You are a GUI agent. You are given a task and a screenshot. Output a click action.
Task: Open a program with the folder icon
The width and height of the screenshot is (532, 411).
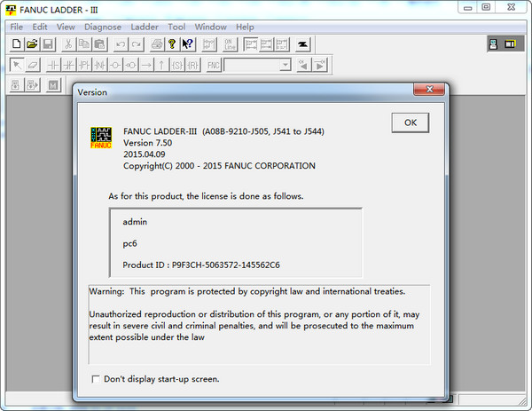click(32, 44)
